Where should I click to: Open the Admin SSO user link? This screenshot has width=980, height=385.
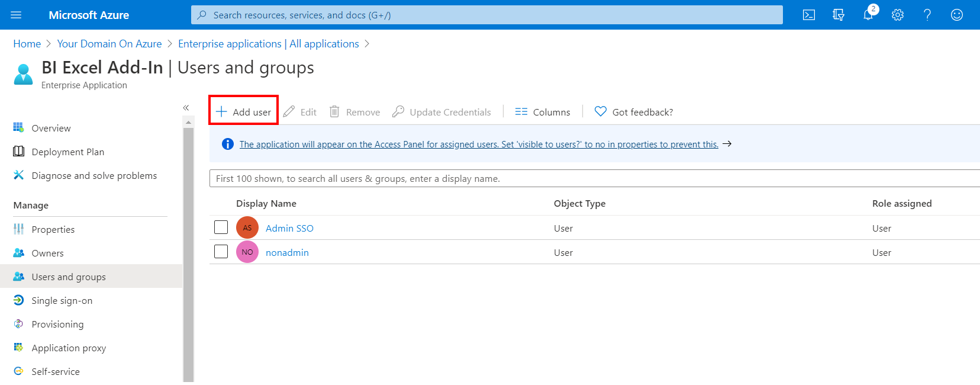tap(289, 228)
